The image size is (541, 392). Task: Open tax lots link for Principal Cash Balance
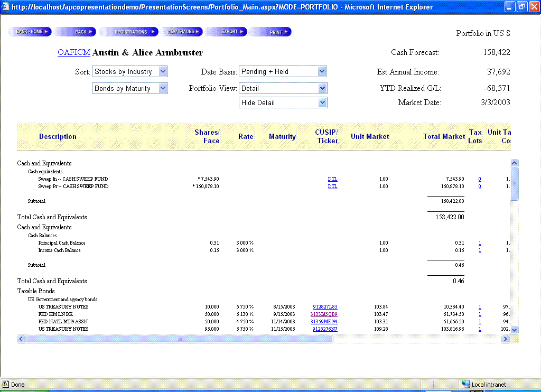tap(480, 243)
